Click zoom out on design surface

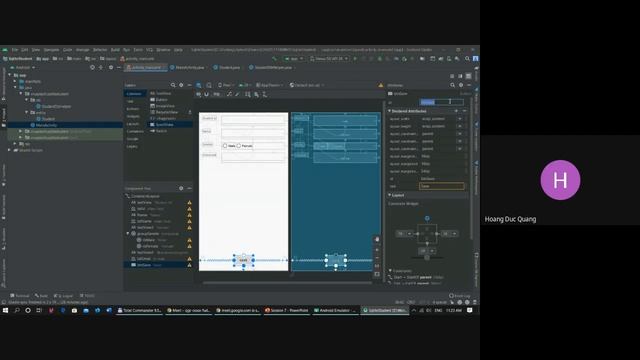377,258
